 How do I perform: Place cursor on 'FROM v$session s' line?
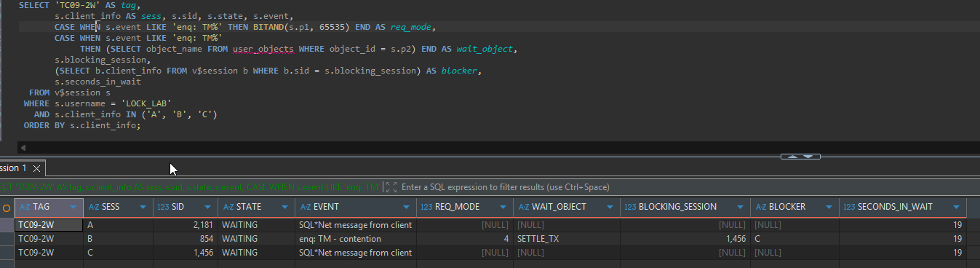tap(70, 92)
